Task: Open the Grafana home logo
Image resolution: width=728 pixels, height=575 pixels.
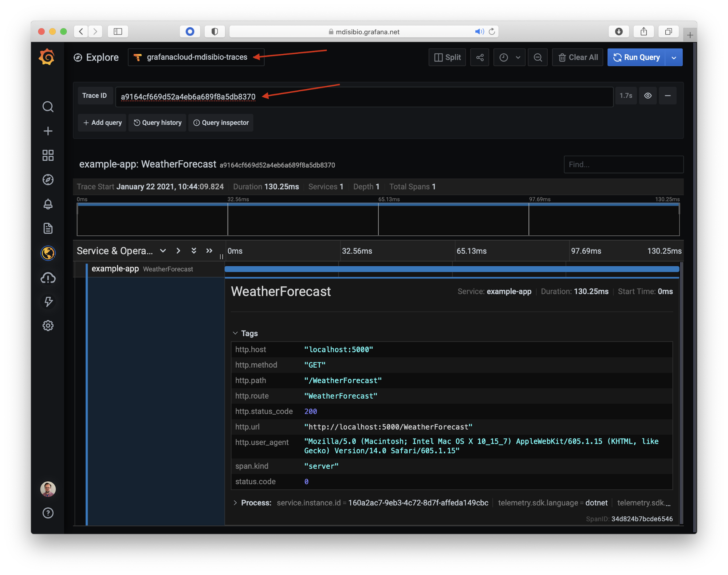Action: pyautogui.click(x=47, y=57)
